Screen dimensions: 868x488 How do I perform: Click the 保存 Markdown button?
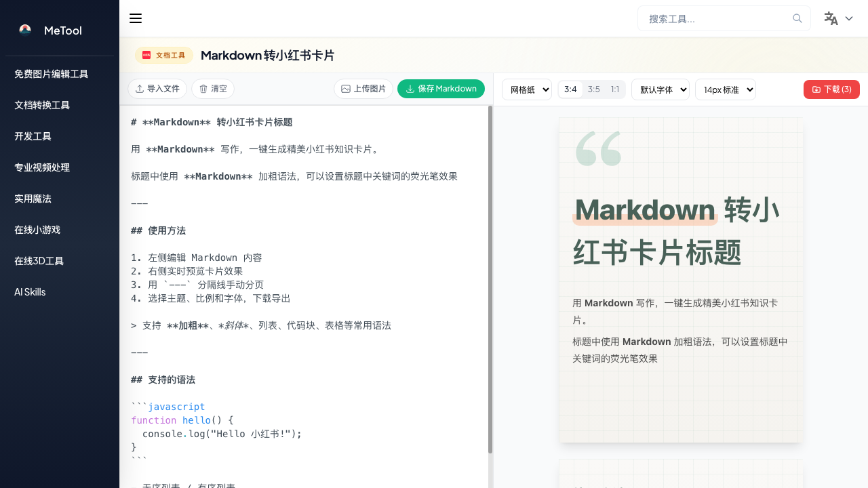coord(441,89)
